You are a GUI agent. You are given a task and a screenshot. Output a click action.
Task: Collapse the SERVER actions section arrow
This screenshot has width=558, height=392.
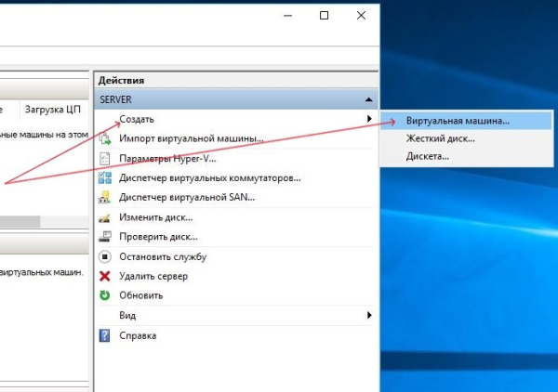pyautogui.click(x=368, y=100)
